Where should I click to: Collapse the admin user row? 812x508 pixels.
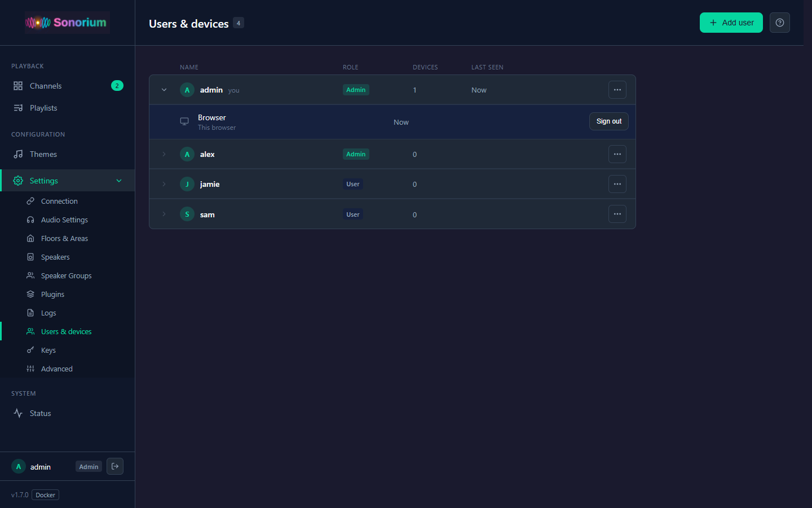point(164,90)
